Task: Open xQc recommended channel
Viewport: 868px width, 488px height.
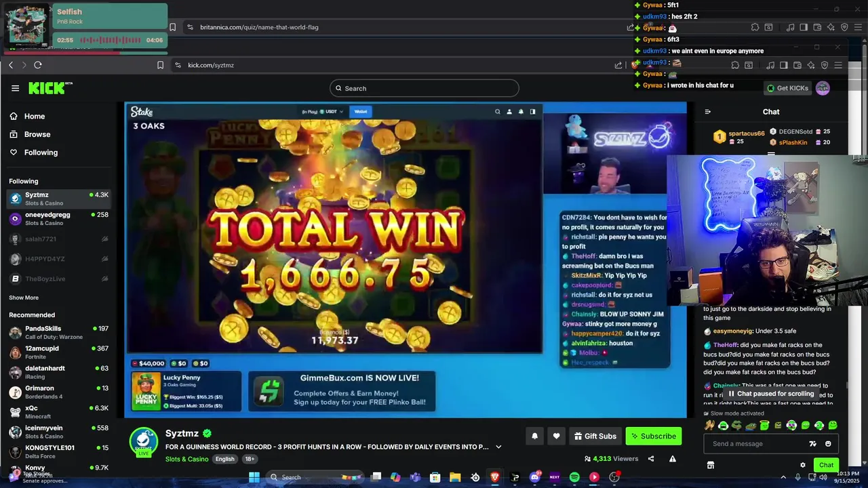Action: tap(58, 411)
